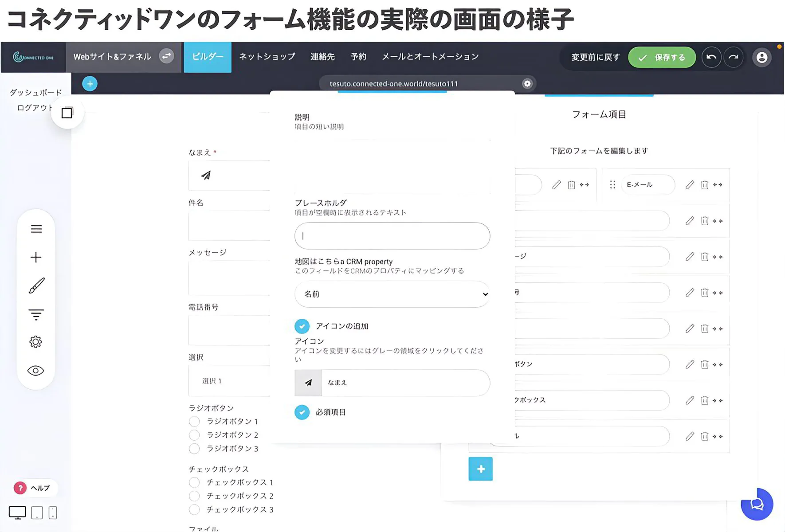
Task: Open the メールとオートメーション tab
Action: pyautogui.click(x=430, y=57)
